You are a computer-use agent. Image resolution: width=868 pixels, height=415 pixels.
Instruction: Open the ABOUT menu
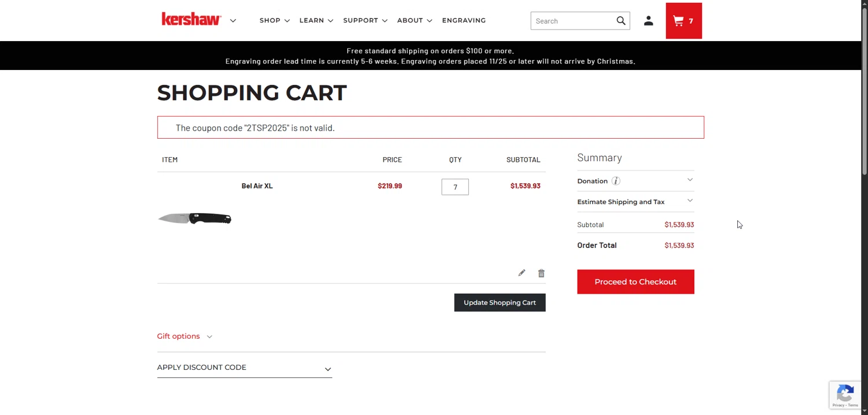414,20
